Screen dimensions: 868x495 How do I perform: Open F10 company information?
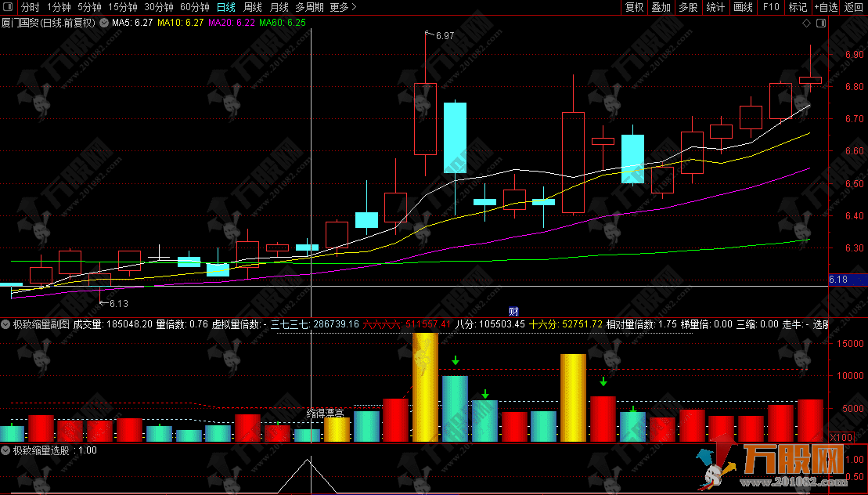[x=771, y=7]
